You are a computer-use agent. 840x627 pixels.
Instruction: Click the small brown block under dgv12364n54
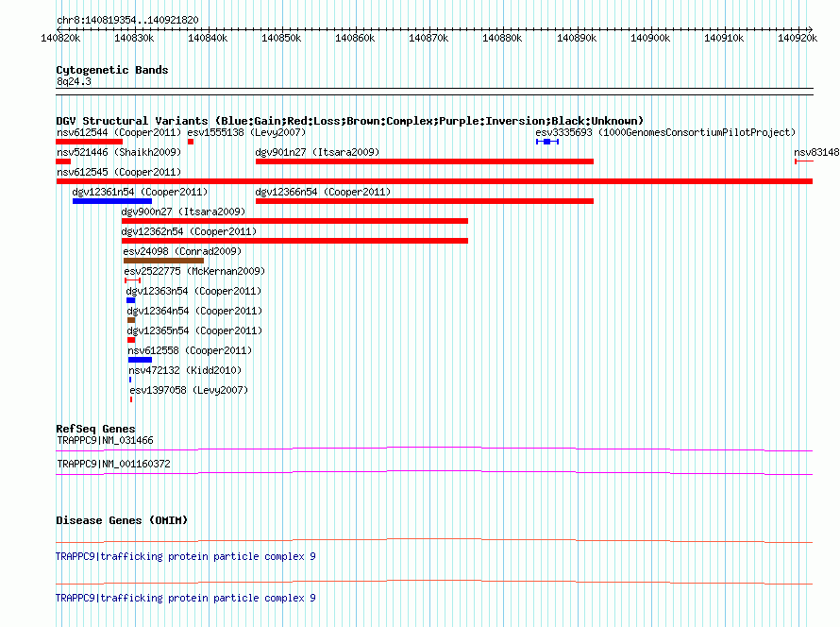click(x=131, y=320)
